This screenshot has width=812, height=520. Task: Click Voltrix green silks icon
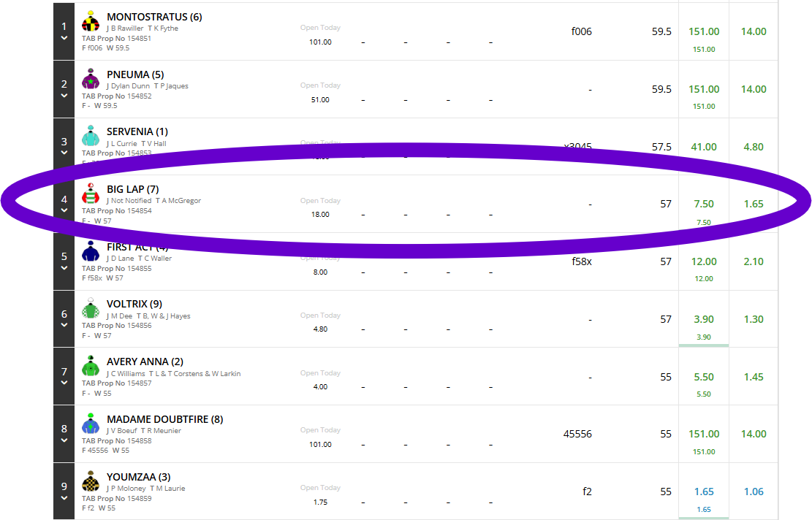pyautogui.click(x=91, y=308)
